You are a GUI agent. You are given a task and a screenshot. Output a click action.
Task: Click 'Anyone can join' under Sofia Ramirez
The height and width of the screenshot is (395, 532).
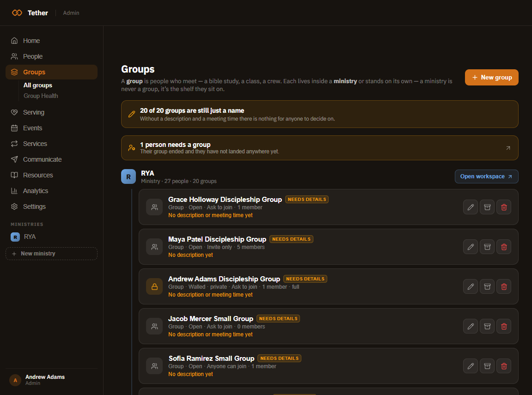point(226,366)
